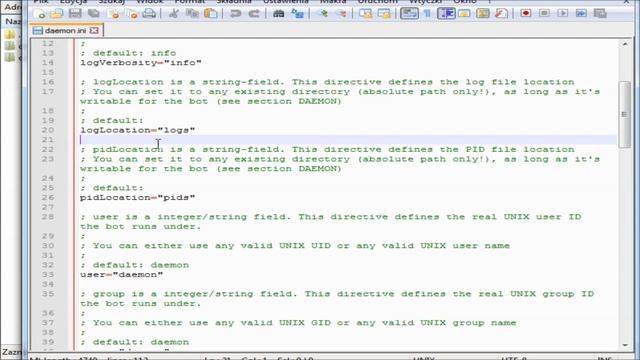Run macro multiple times with fast-forward icon

(x=581, y=13)
